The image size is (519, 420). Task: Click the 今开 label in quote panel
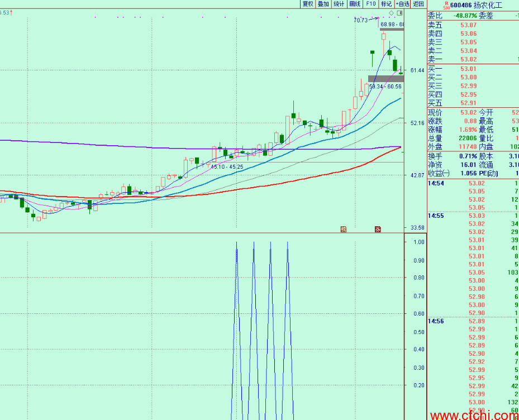click(486, 112)
